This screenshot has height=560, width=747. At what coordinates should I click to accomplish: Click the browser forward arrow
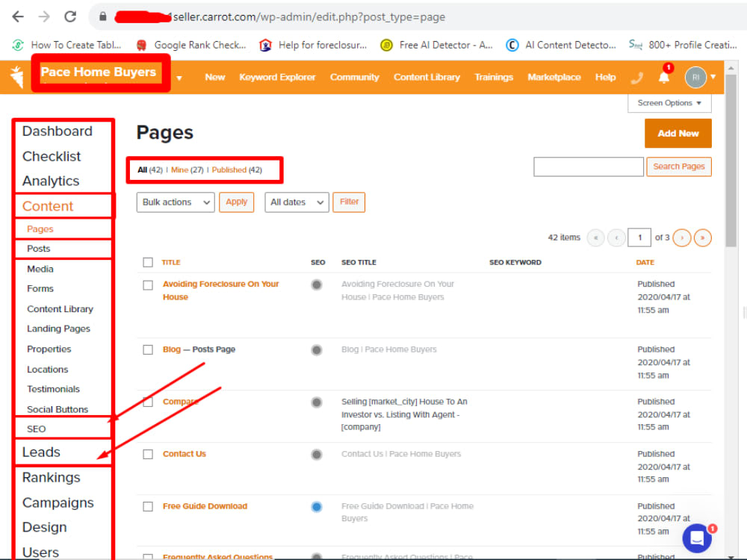point(44,16)
